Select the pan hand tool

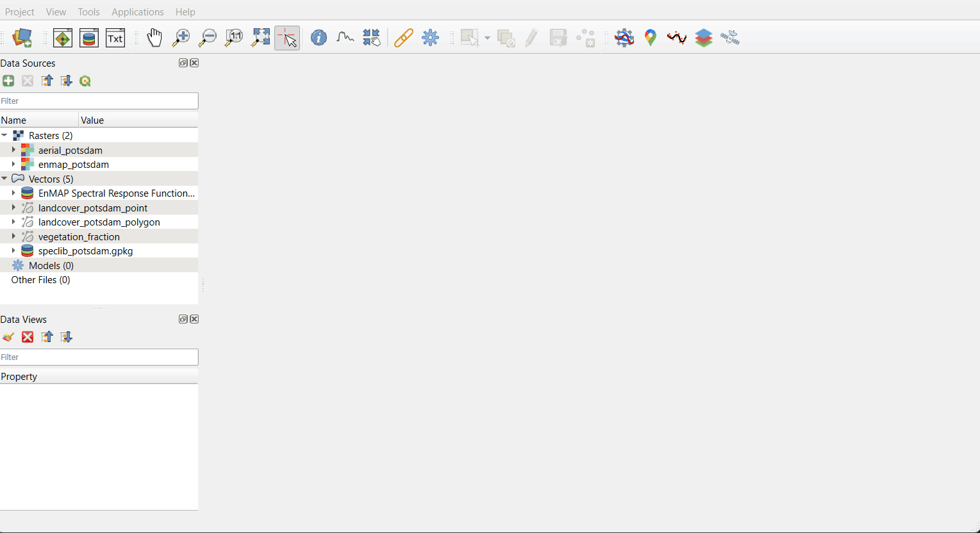(154, 38)
